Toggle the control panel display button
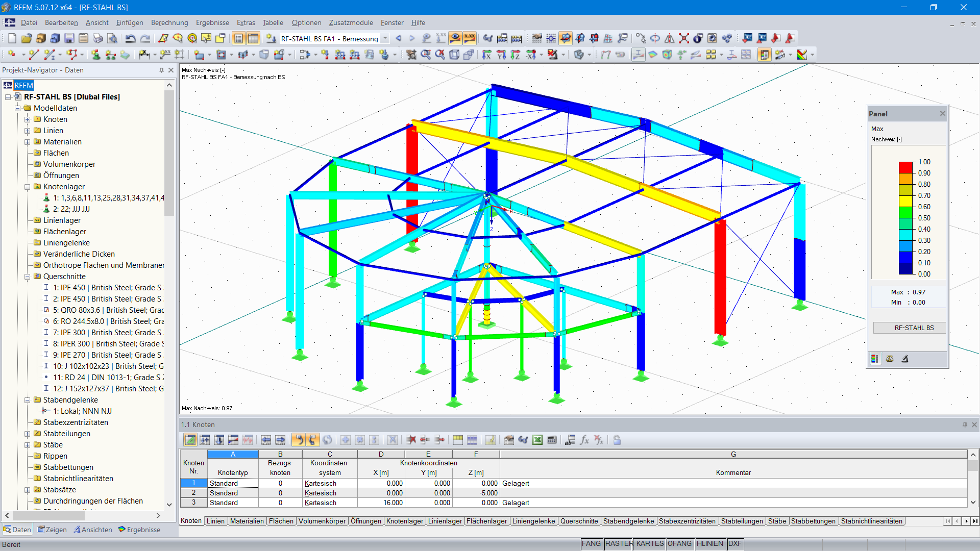The height and width of the screenshot is (551, 980). [x=764, y=55]
